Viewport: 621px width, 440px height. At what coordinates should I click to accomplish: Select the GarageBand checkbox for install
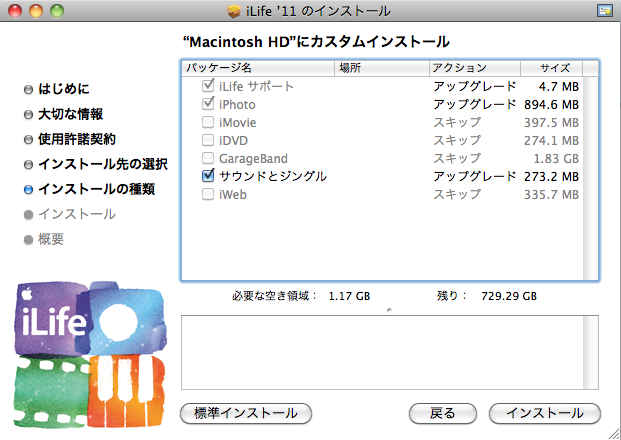208,158
